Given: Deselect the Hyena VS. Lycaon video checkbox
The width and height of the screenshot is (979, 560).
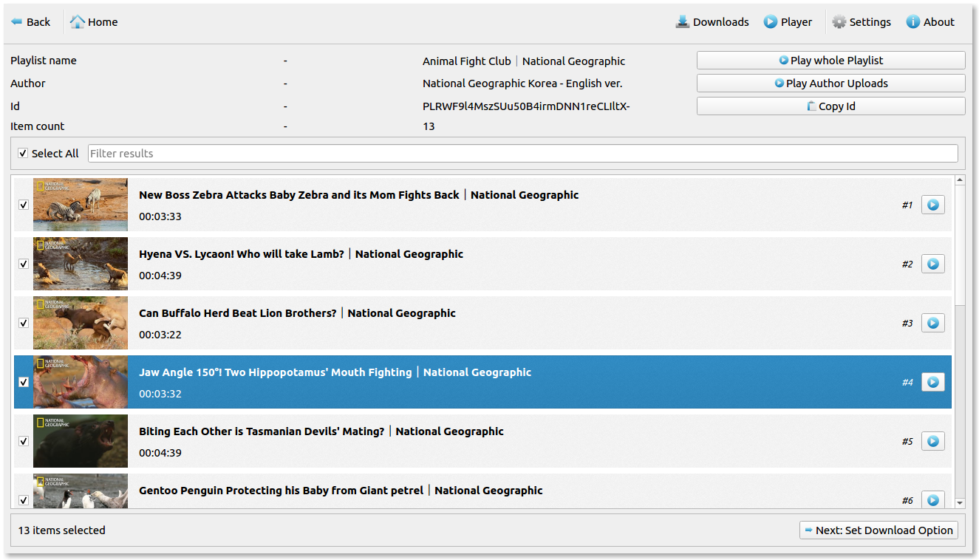Looking at the screenshot, I should point(24,264).
